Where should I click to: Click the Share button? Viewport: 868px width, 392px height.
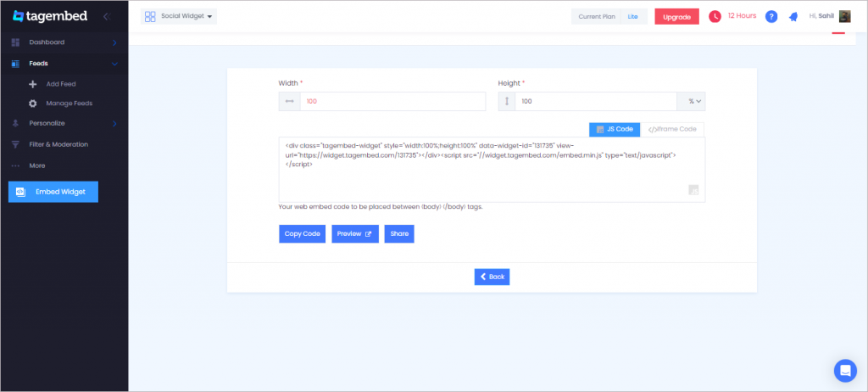399,234
